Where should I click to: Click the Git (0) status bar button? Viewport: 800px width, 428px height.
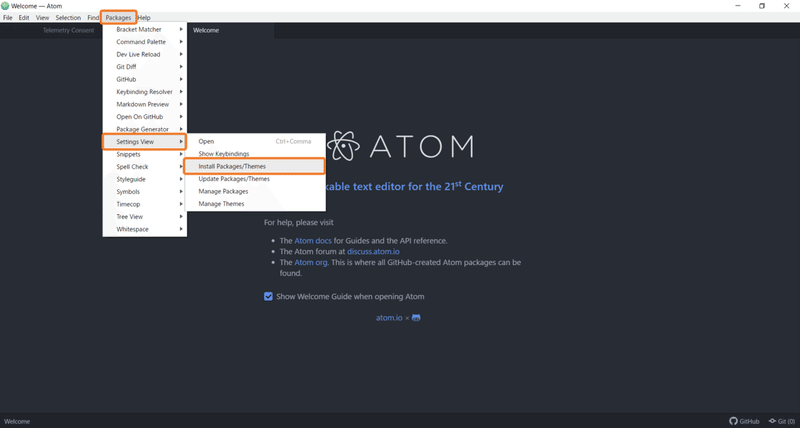pyautogui.click(x=782, y=421)
